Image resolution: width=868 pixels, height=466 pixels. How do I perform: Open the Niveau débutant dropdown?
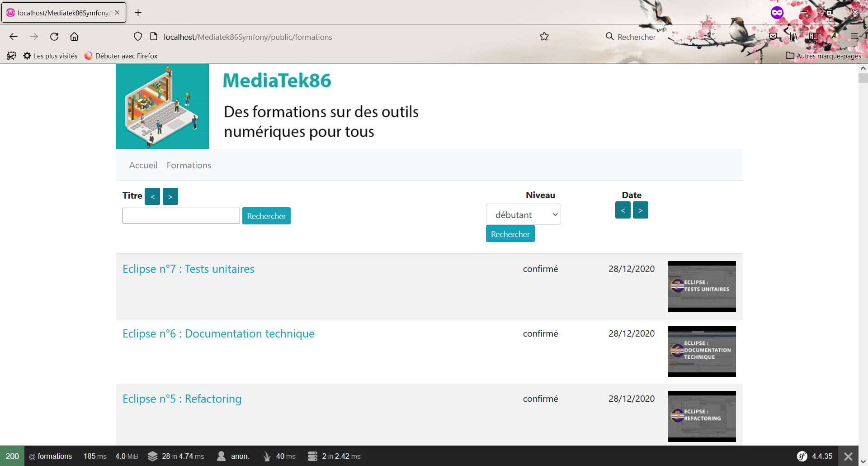[x=524, y=214]
